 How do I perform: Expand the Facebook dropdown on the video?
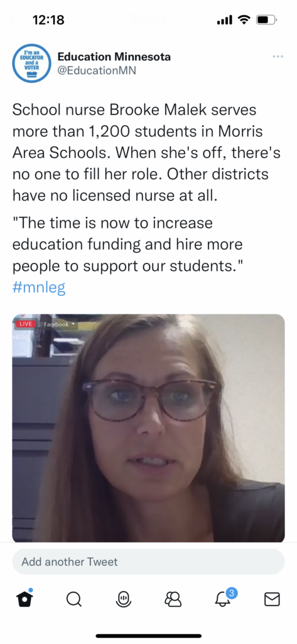coord(59,324)
